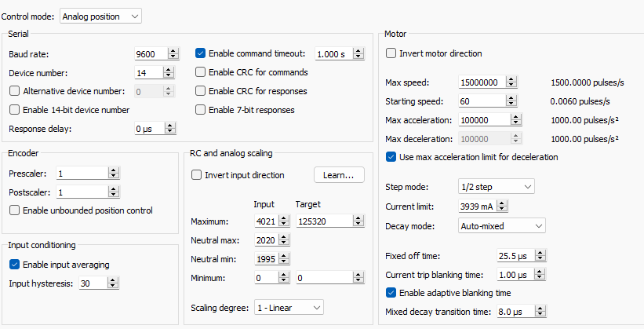Image resolution: width=644 pixels, height=329 pixels.
Task: Decrease Device number with down spinner arrow
Action: tap(169, 75)
